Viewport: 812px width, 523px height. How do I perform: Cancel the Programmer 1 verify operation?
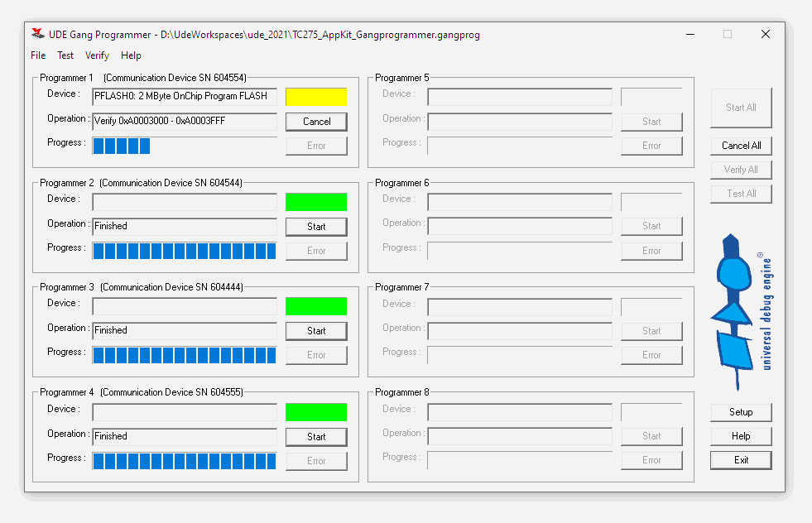[316, 122]
